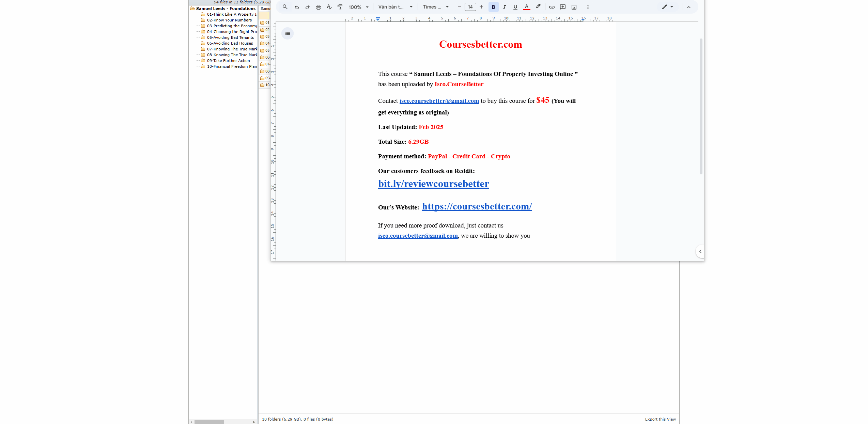Select the 05-Avoiding Bad Tenants folder
Viewport: 868px width, 424px height.
pyautogui.click(x=230, y=37)
